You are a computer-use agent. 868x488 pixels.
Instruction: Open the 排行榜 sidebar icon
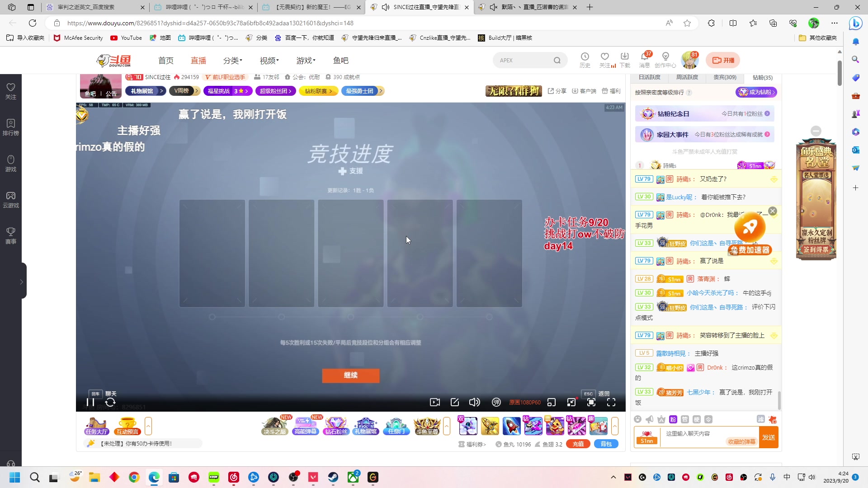click(10, 126)
